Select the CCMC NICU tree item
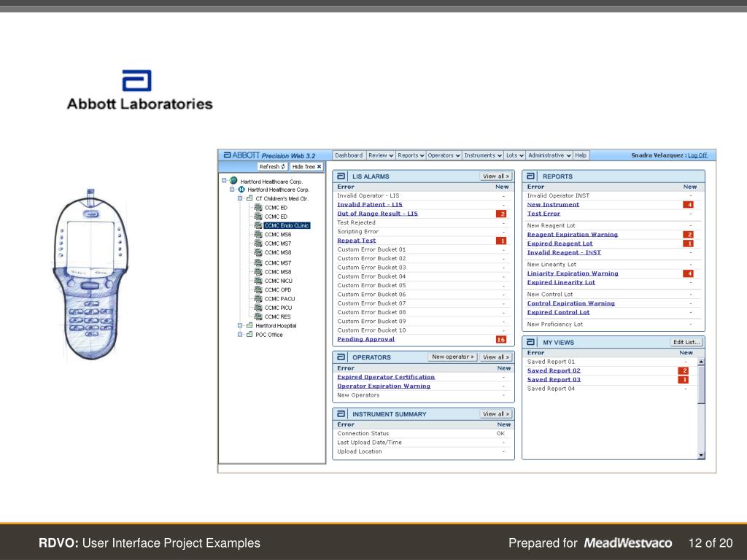The width and height of the screenshot is (747, 560). (x=278, y=281)
